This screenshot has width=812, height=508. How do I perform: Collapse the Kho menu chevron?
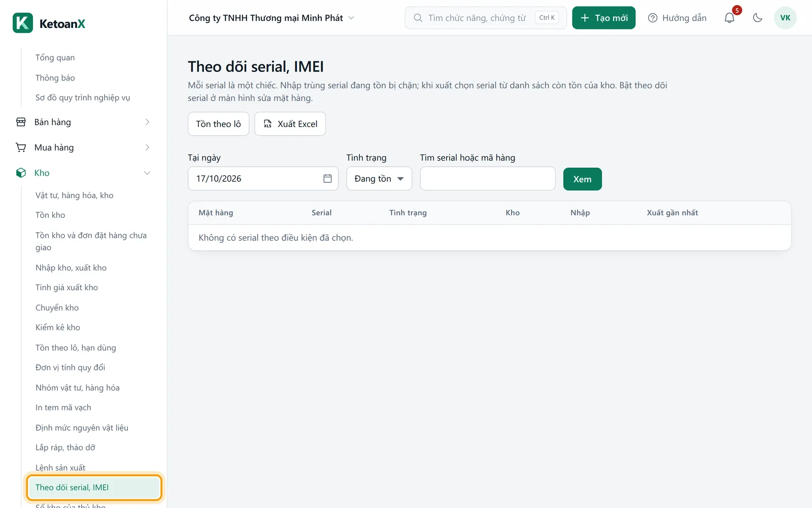tap(147, 173)
